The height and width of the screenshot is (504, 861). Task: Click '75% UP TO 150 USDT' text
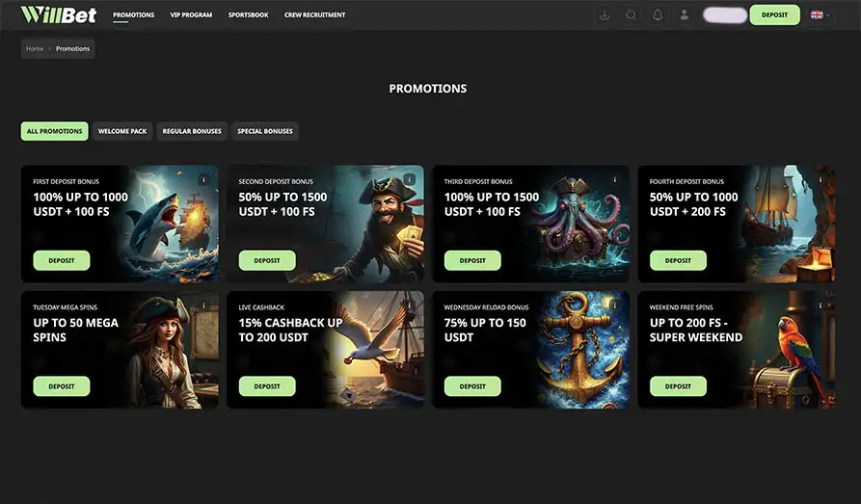485,330
